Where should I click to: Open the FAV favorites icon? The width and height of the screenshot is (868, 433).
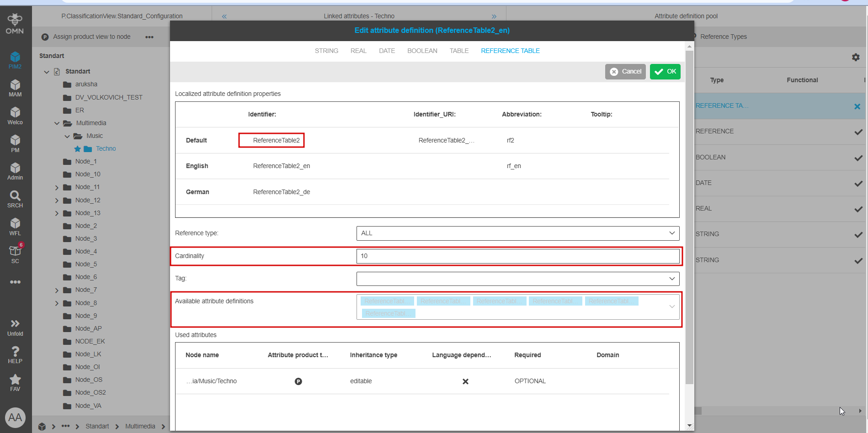pyautogui.click(x=15, y=382)
